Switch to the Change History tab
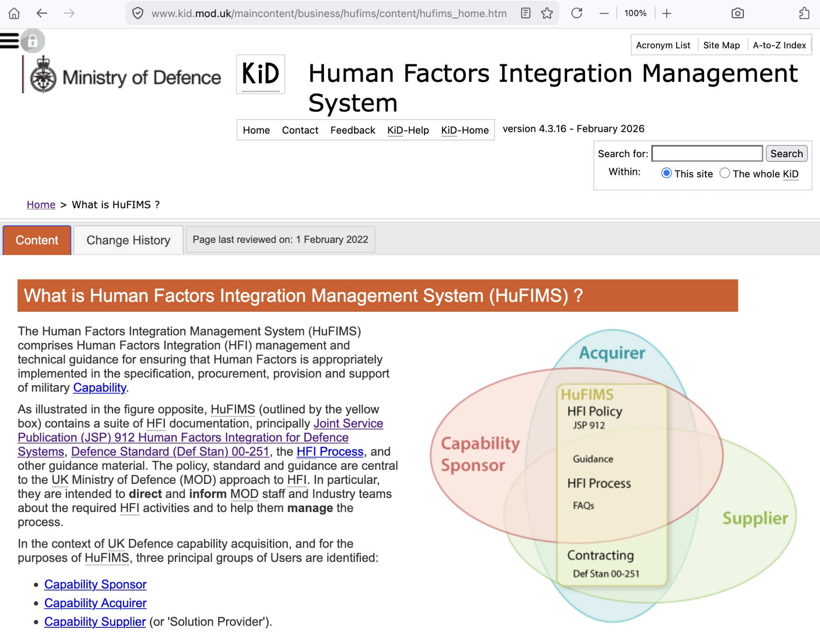 pos(128,240)
